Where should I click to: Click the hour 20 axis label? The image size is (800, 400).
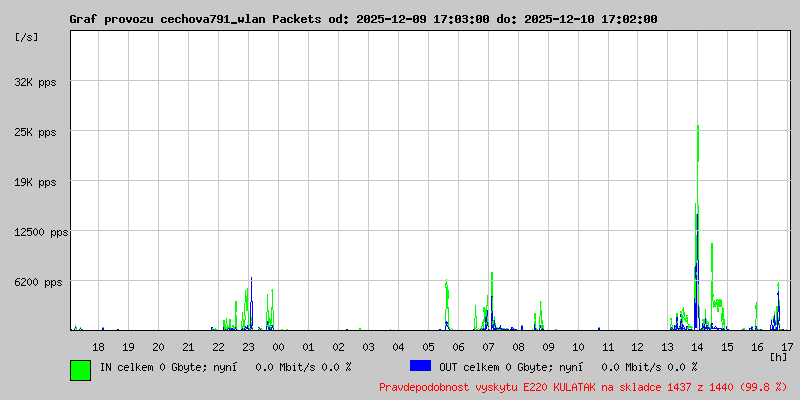point(158,347)
